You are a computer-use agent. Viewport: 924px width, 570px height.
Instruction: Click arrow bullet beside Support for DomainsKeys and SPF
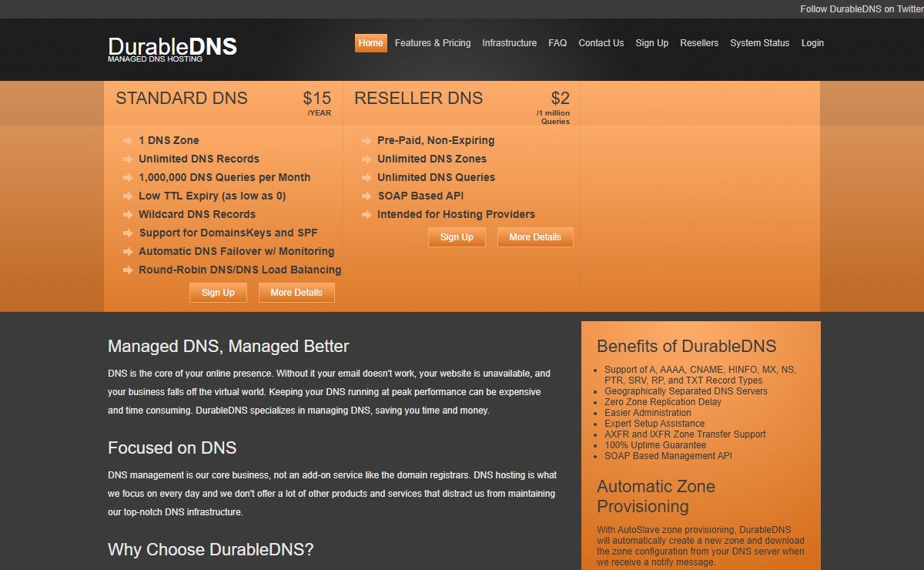point(128,233)
